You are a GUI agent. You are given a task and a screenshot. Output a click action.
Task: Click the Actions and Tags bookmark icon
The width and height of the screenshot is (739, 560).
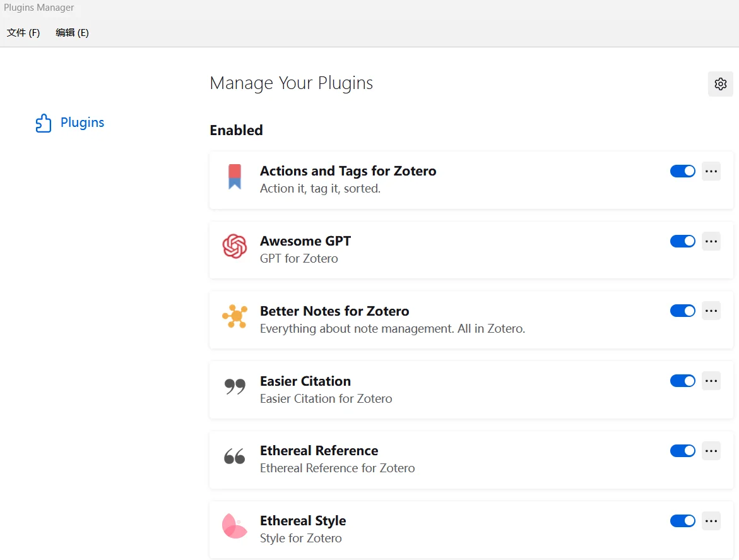pos(235,177)
